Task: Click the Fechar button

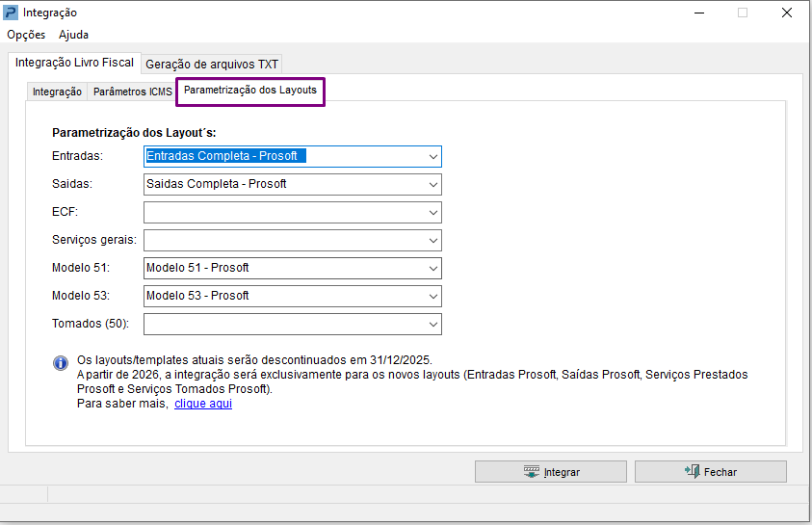Action: point(710,472)
